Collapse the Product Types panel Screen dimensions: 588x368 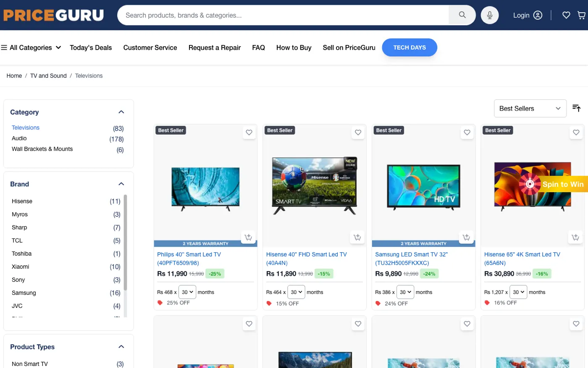pyautogui.click(x=121, y=347)
